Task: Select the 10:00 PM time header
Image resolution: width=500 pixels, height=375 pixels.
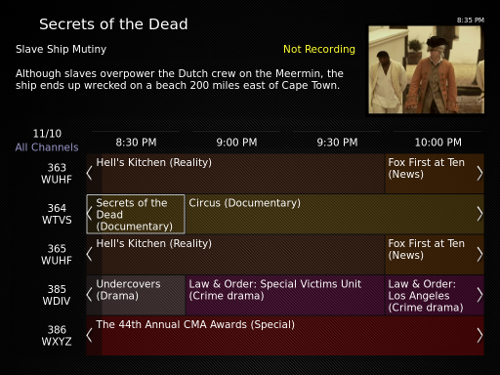Action: [x=438, y=142]
